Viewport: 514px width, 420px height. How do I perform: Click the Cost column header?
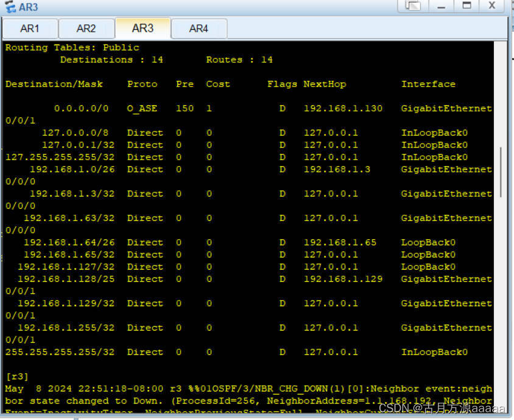pyautogui.click(x=218, y=84)
